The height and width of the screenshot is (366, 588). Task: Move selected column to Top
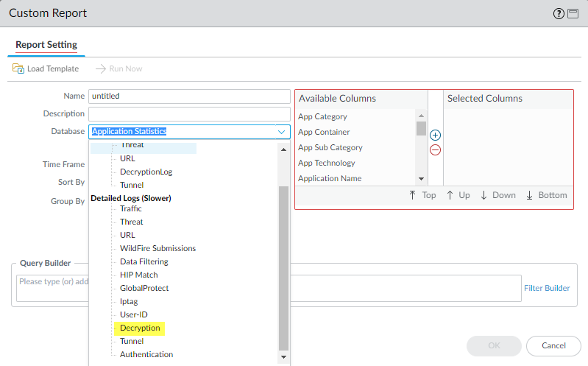[423, 195]
